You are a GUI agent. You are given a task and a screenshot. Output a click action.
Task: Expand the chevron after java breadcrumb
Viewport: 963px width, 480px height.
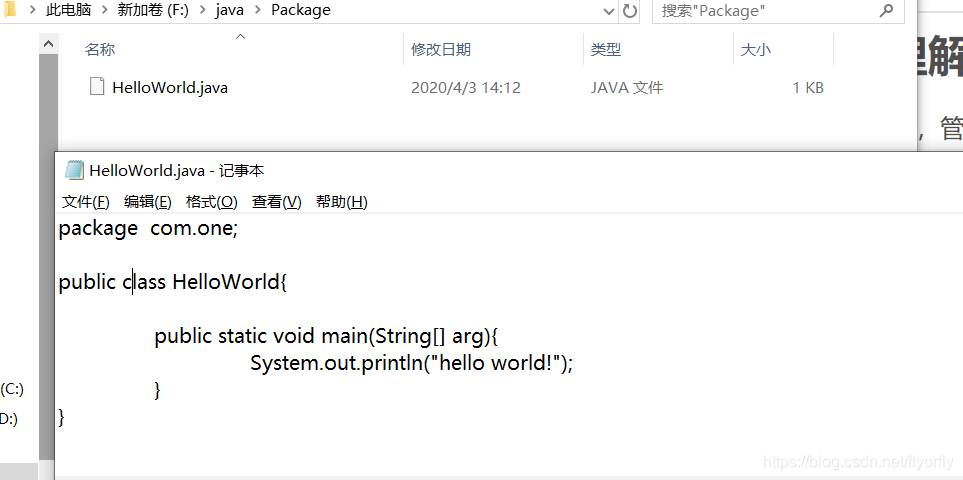click(x=257, y=10)
